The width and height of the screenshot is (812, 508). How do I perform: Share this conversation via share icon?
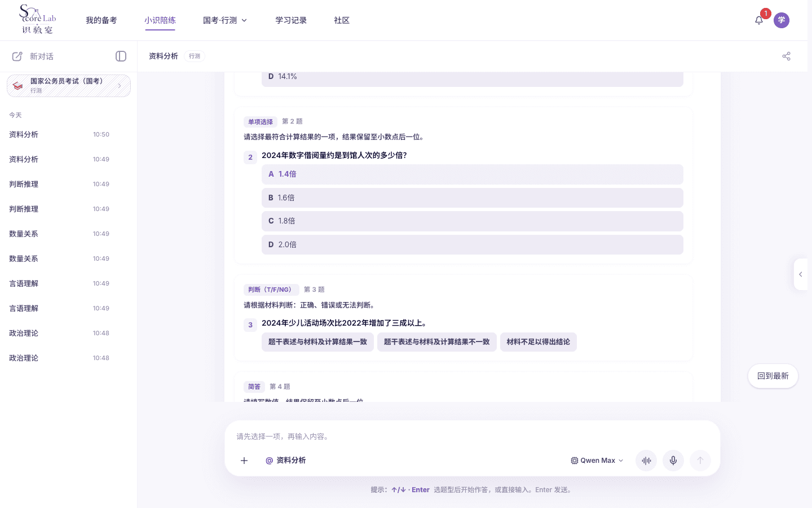[x=786, y=56]
